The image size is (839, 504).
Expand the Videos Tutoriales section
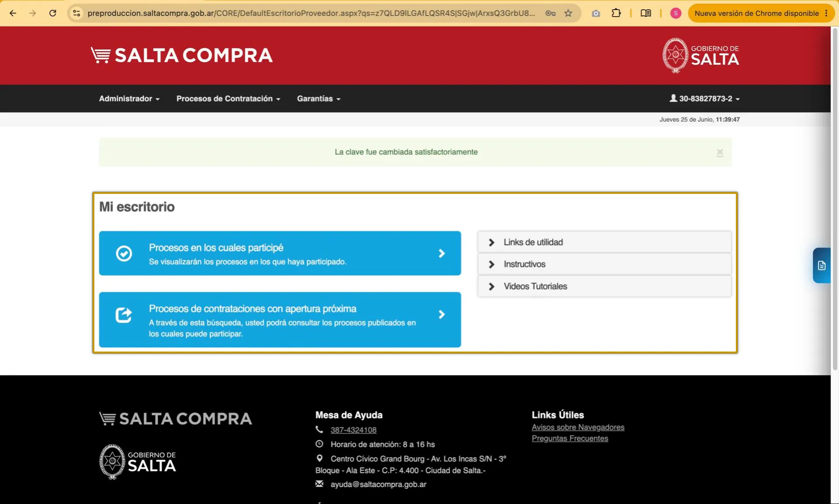pyautogui.click(x=604, y=287)
